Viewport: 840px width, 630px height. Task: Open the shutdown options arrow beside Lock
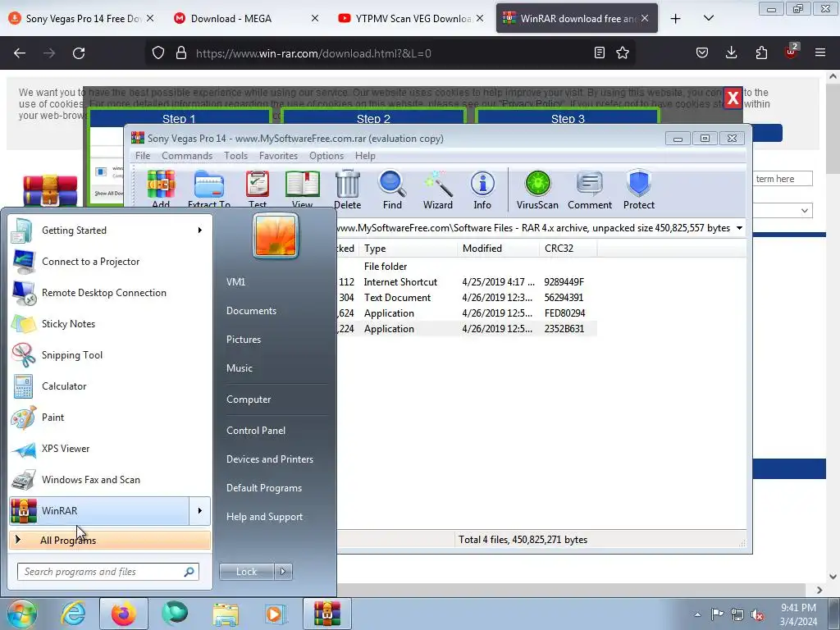pos(283,572)
